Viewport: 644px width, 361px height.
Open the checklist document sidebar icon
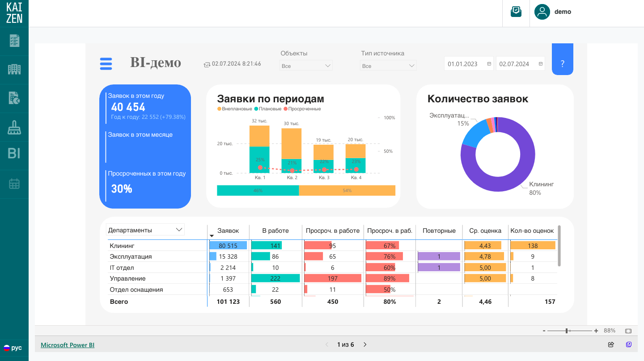click(x=14, y=41)
